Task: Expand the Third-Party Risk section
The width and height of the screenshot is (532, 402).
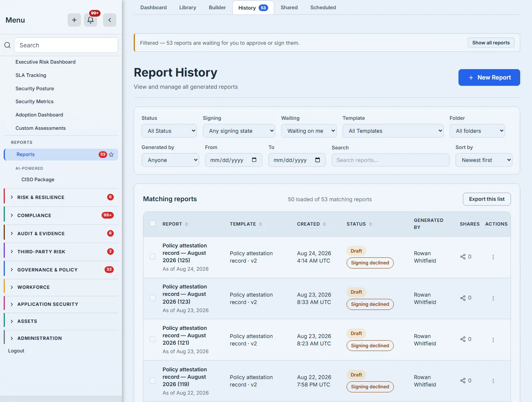Action: coord(61,252)
